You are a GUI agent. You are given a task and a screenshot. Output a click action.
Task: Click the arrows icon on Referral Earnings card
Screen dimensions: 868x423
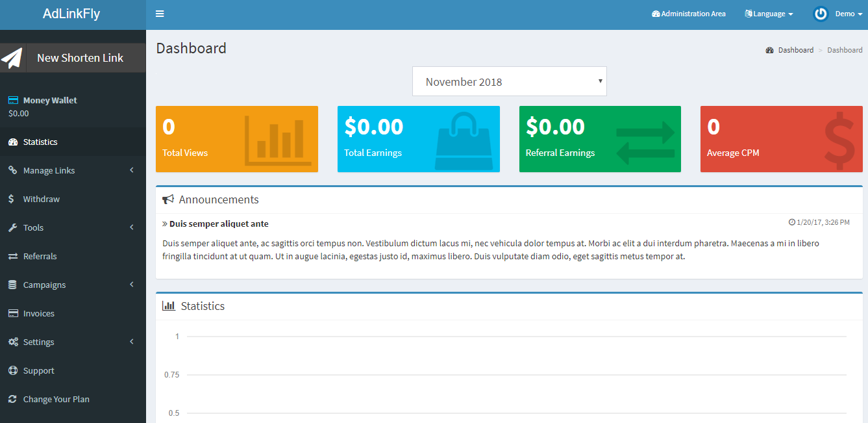(x=645, y=144)
